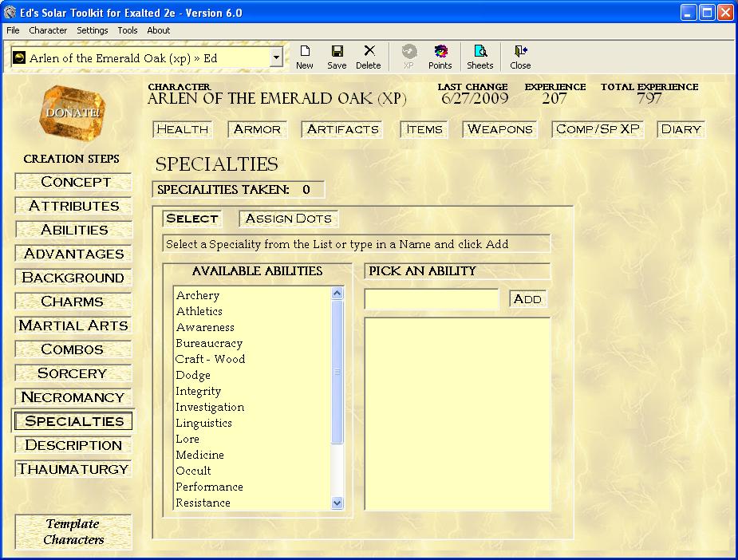Click the Add speciality button
Screen dimensions: 738x560
pos(528,299)
